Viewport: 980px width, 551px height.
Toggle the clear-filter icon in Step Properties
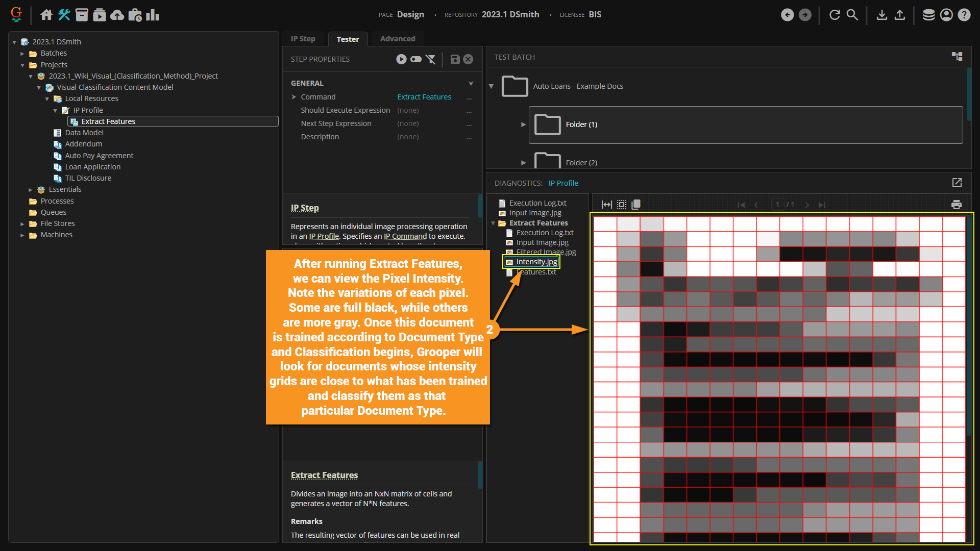431,59
